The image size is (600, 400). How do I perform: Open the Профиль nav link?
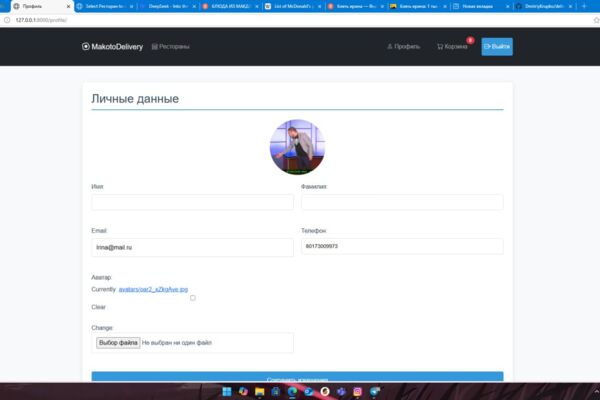(403, 47)
